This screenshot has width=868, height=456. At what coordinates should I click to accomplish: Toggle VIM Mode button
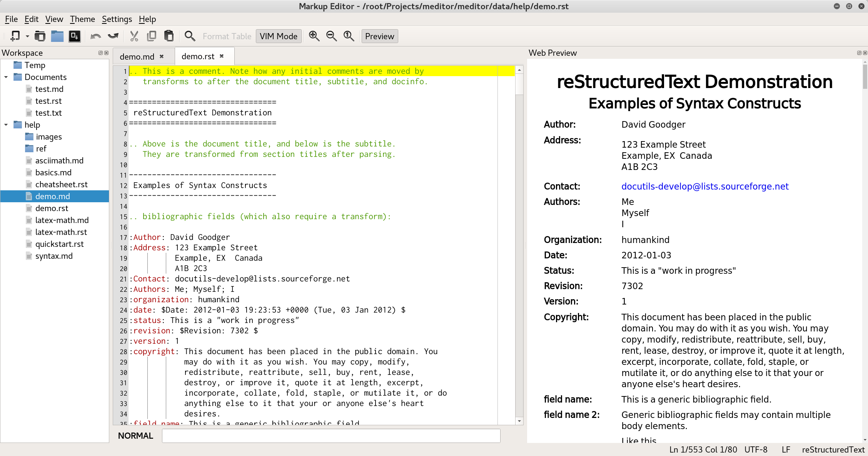[278, 36]
